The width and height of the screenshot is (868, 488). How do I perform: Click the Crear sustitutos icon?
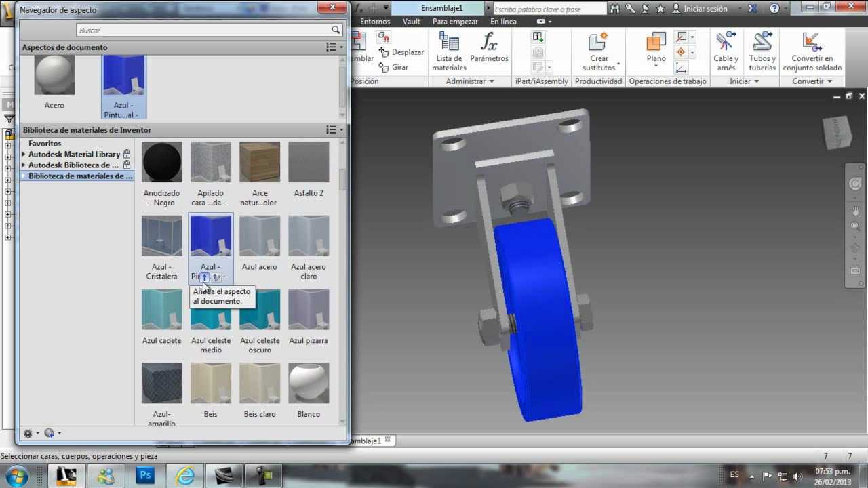point(599,42)
